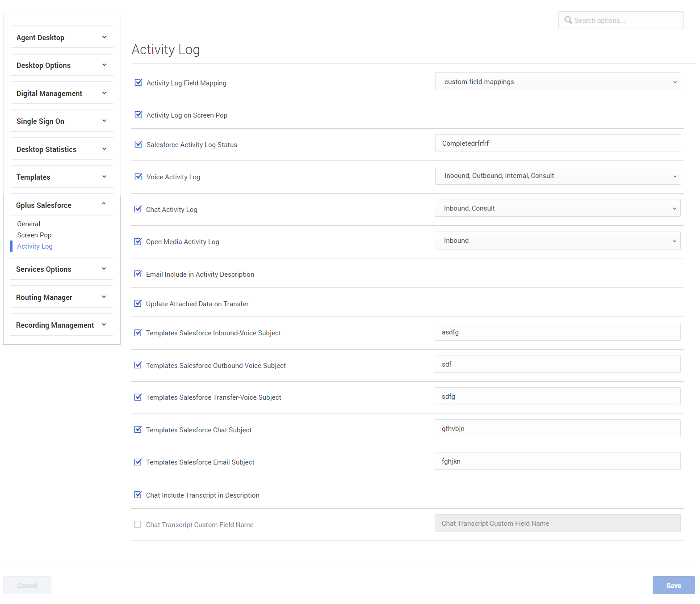This screenshot has width=700, height=604.
Task: Expand the Agent Desktop section chevron
Action: pos(104,38)
